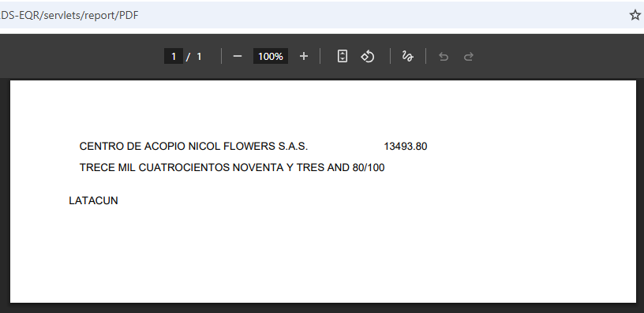Toggle fit to page view

tap(343, 56)
